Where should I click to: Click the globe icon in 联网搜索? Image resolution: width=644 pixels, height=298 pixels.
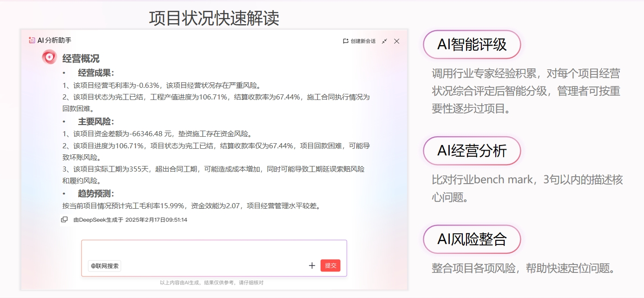(93, 266)
